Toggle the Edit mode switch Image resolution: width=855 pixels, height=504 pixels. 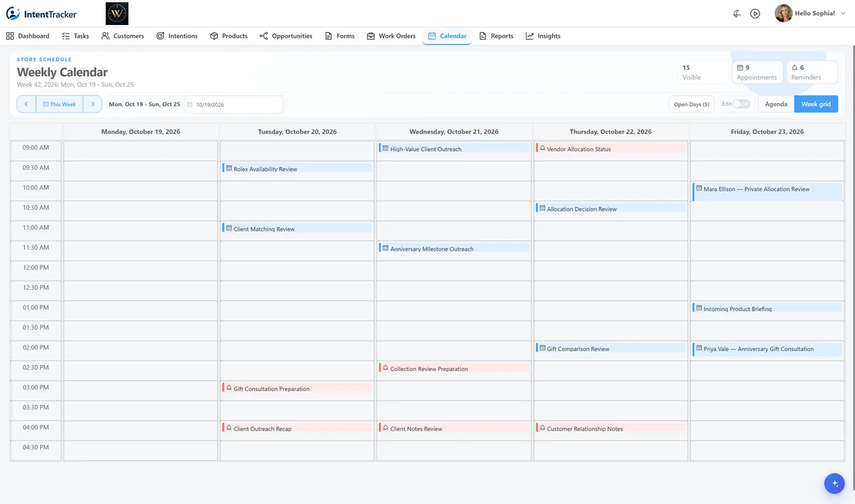(742, 104)
